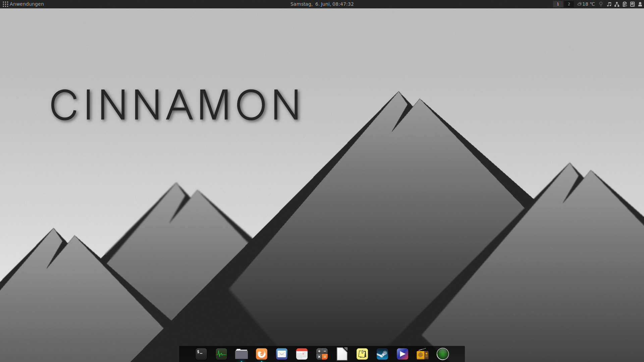Open the Anwendungen applications menu
Viewport: 644px width, 362px height.
[23, 4]
